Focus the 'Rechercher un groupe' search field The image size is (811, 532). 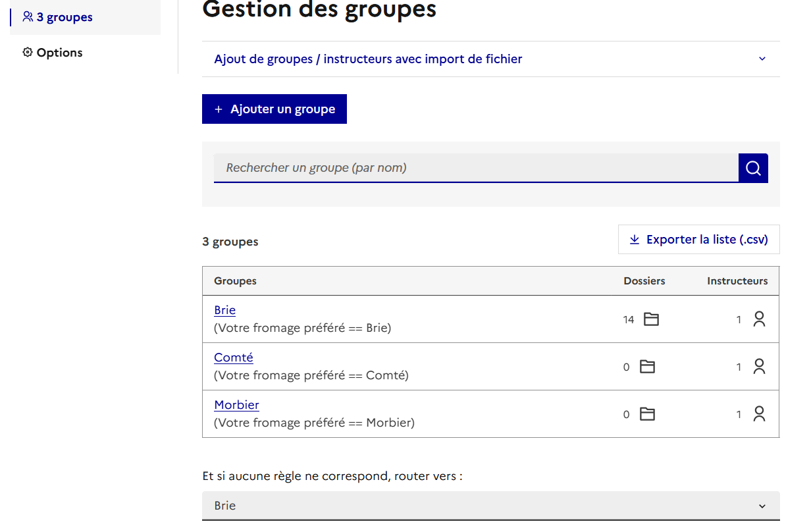475,168
